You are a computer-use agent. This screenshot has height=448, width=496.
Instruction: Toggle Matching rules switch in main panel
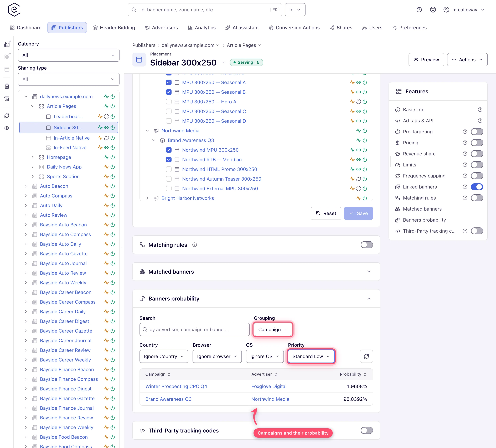[367, 245]
